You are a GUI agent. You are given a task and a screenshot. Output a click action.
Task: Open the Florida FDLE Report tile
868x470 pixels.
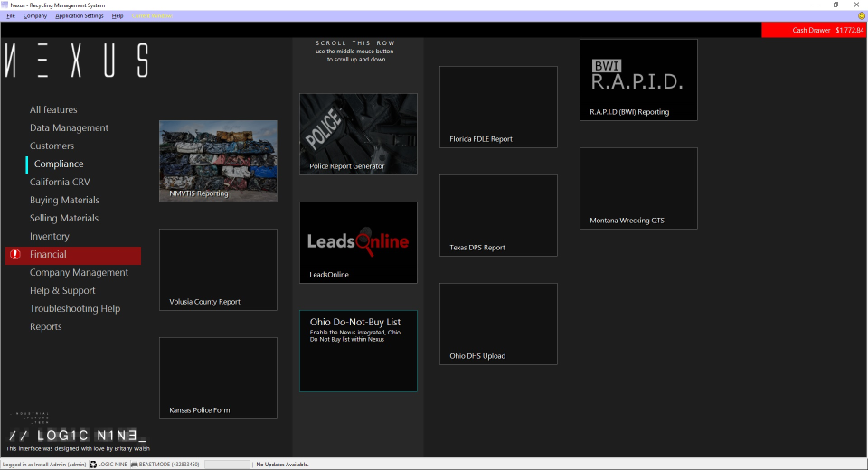498,107
